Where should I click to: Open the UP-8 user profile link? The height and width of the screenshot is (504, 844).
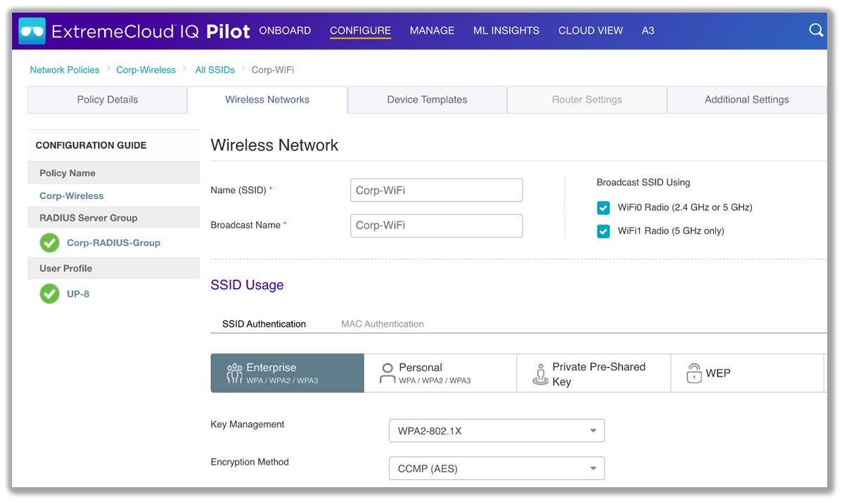coord(78,294)
